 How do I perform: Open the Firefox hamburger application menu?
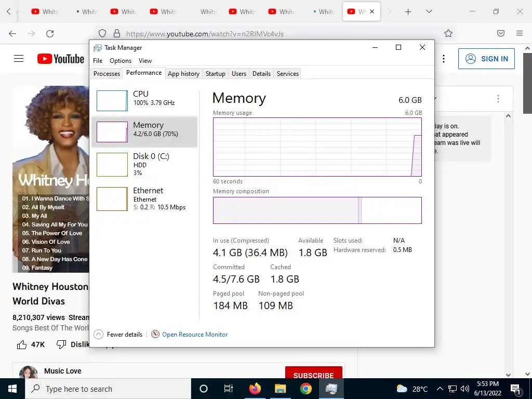click(x=520, y=33)
